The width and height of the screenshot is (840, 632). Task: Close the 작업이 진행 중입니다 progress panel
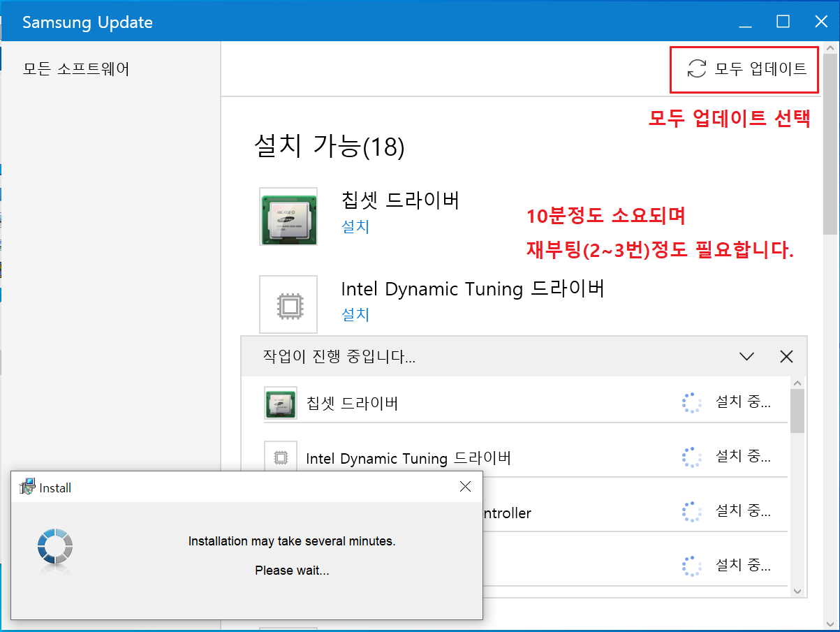click(786, 357)
